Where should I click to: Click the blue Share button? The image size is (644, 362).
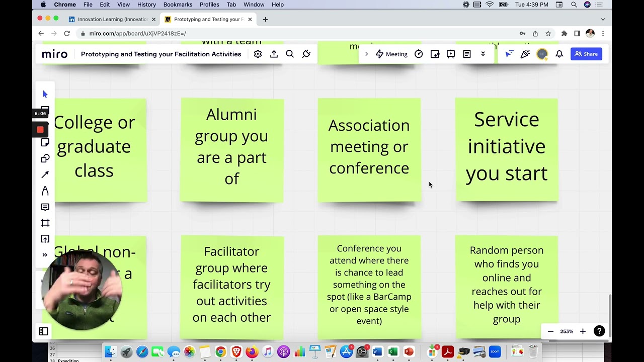tap(586, 54)
